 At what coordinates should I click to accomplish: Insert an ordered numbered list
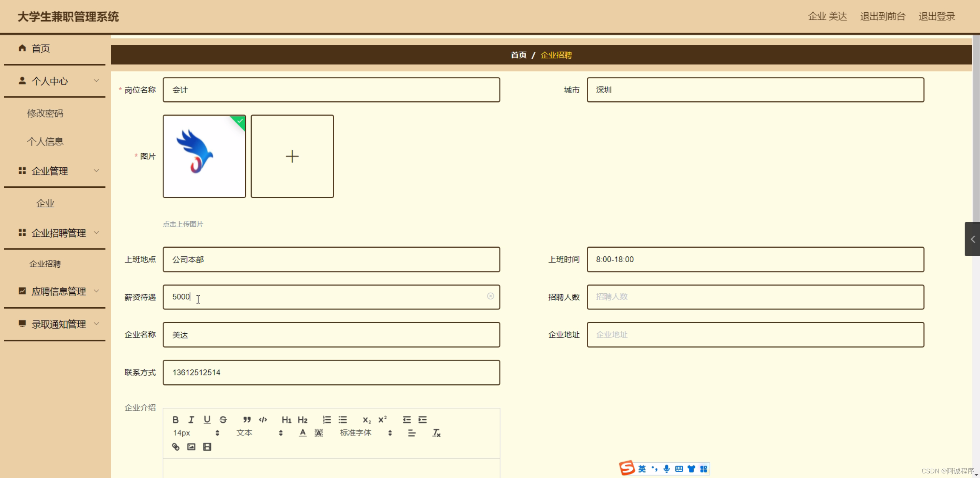327,419
